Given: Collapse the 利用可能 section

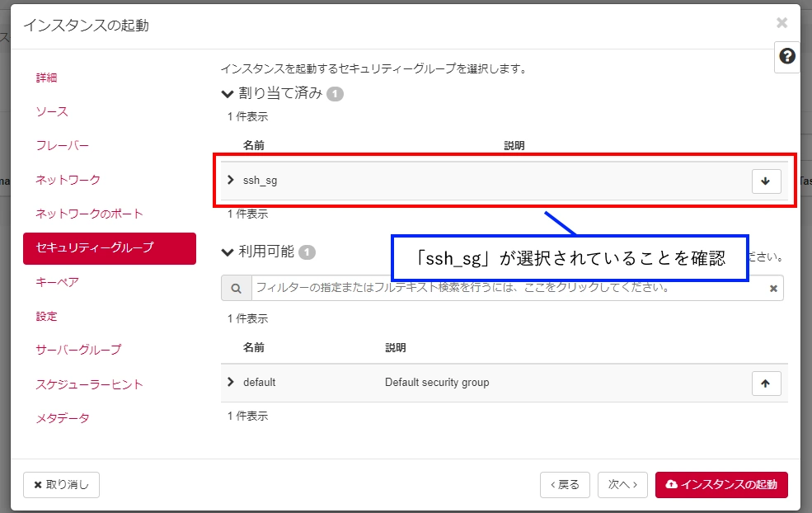Looking at the screenshot, I should (228, 252).
